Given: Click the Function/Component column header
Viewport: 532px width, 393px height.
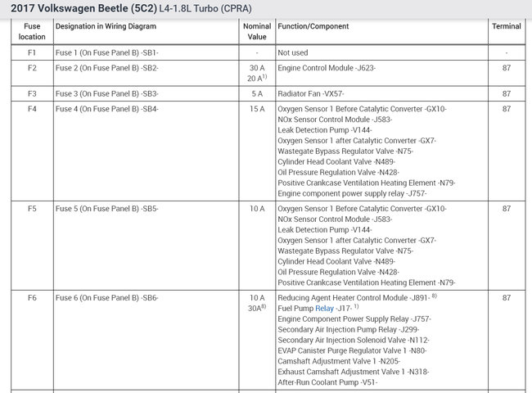Looking at the screenshot, I should (x=313, y=26).
